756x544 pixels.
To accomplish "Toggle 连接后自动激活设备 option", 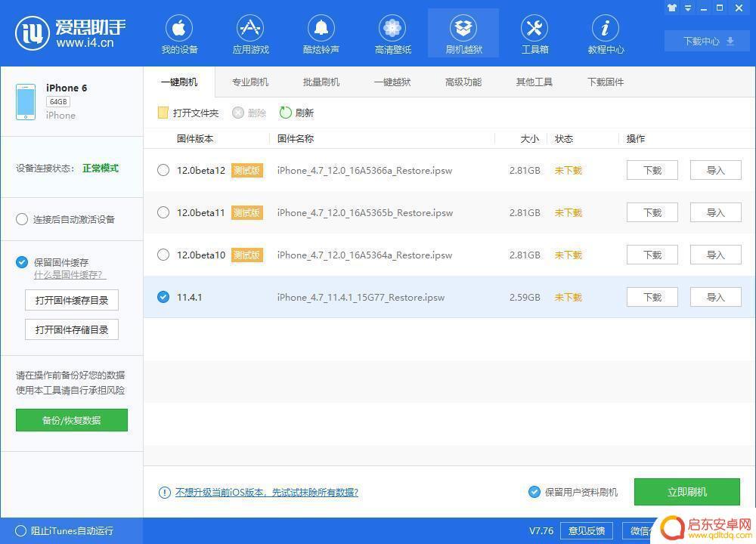I will [x=22, y=219].
